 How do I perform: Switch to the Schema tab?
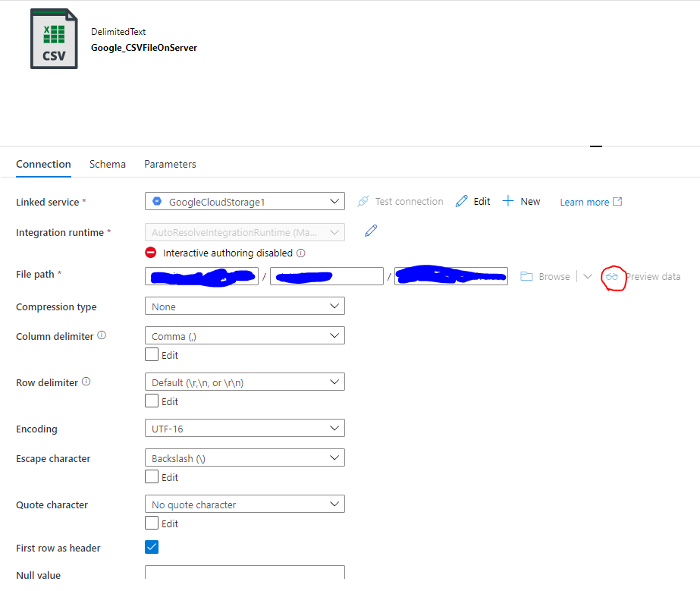(107, 164)
